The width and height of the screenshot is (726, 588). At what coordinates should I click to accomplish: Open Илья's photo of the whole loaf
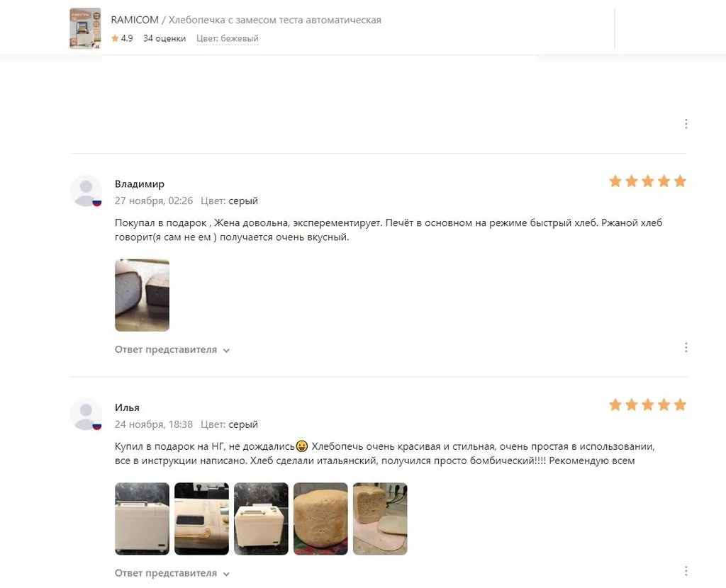pos(320,519)
